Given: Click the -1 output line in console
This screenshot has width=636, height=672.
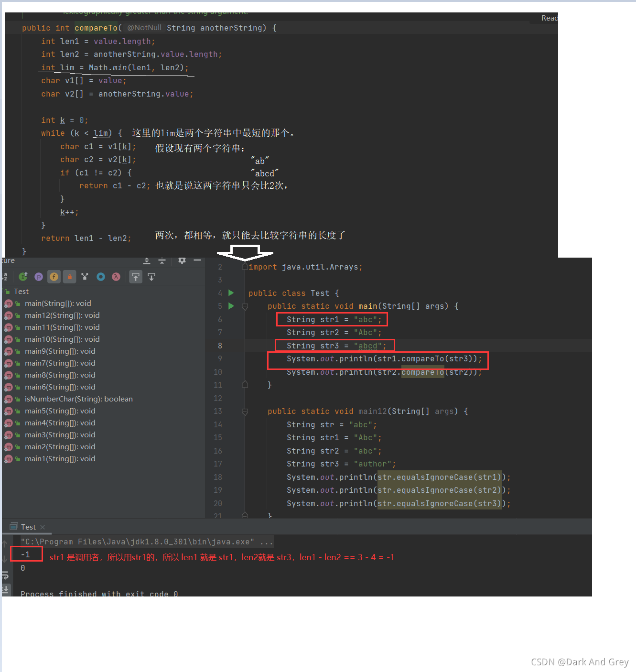Looking at the screenshot, I should pyautogui.click(x=25, y=554).
